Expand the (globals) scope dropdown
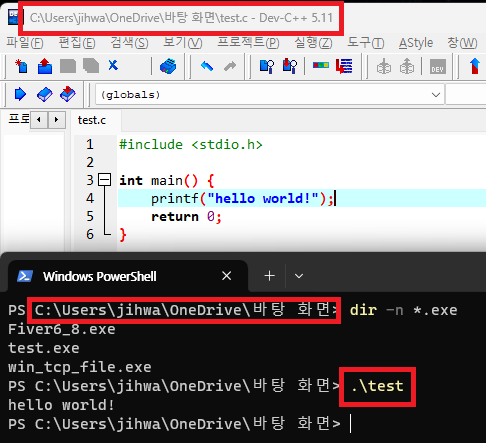The image size is (486, 443). [x=436, y=95]
